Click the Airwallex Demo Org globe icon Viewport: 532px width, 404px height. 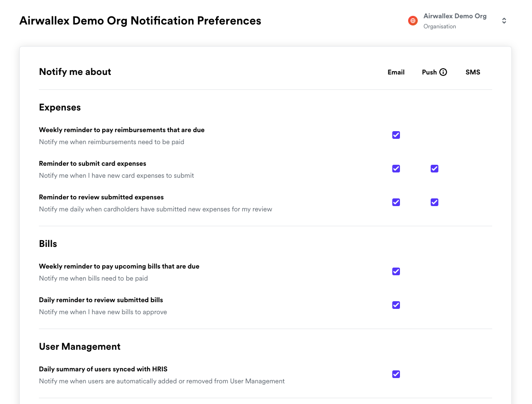click(412, 21)
